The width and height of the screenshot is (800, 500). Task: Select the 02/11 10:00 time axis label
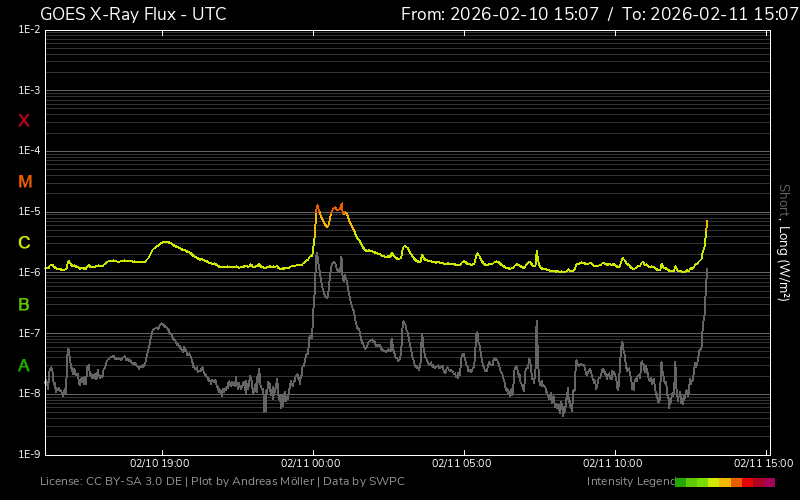(x=612, y=463)
